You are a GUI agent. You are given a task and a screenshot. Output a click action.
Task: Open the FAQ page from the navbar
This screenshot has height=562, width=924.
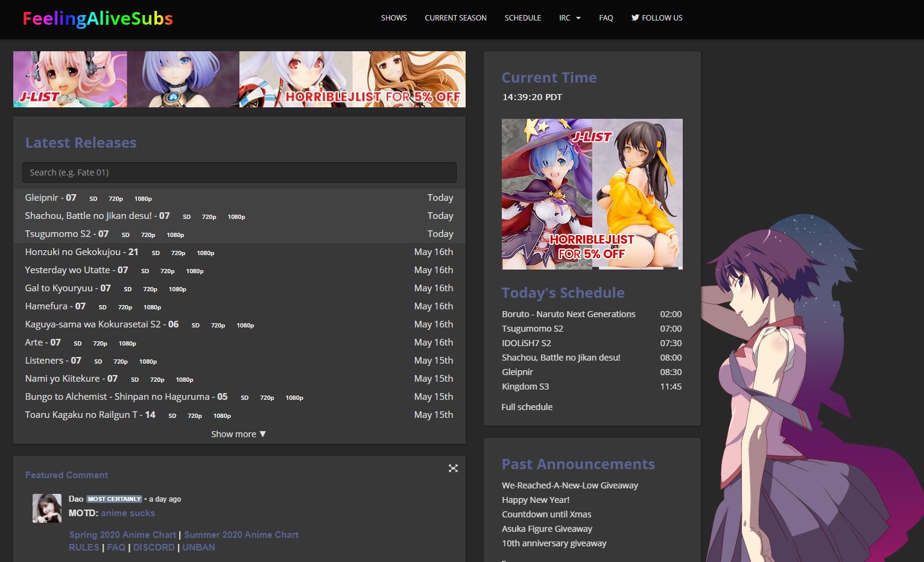tap(606, 17)
